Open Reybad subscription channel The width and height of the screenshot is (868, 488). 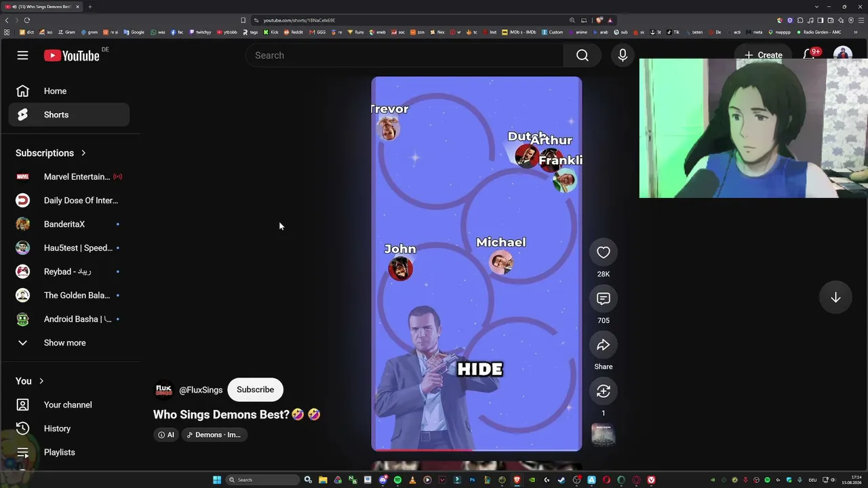(x=69, y=272)
